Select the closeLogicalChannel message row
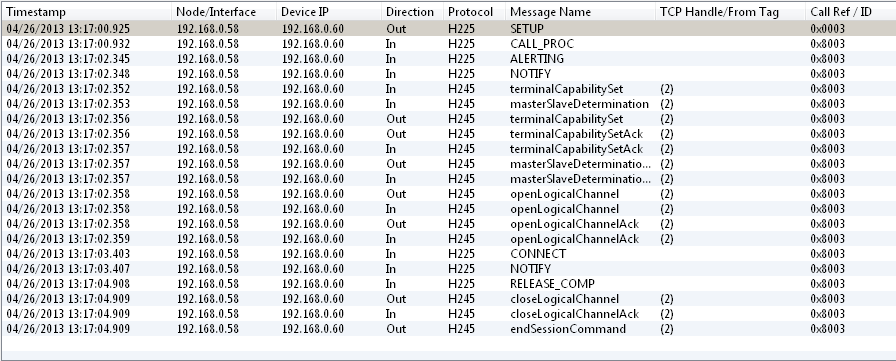 [x=449, y=299]
